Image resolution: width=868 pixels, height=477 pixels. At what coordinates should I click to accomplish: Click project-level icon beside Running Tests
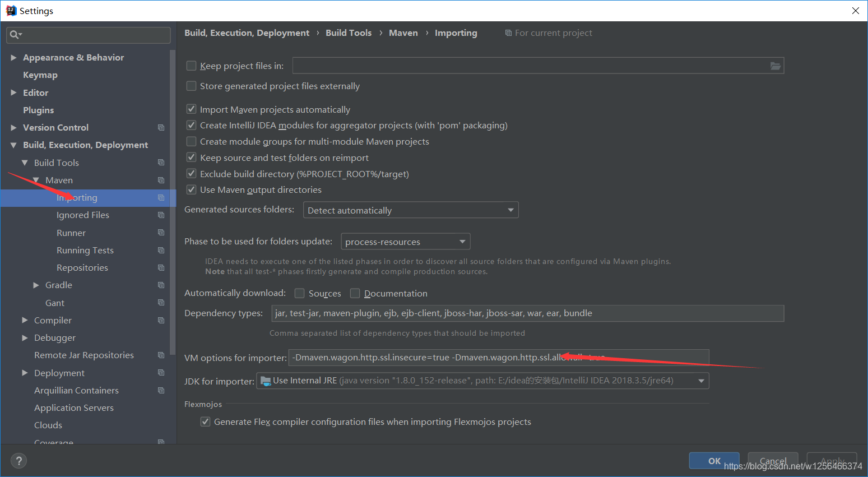(x=161, y=250)
